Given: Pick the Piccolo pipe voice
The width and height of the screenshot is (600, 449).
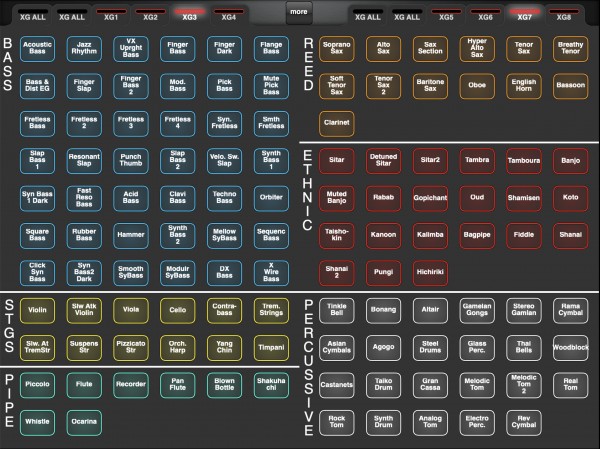Looking at the screenshot, I should (37, 385).
